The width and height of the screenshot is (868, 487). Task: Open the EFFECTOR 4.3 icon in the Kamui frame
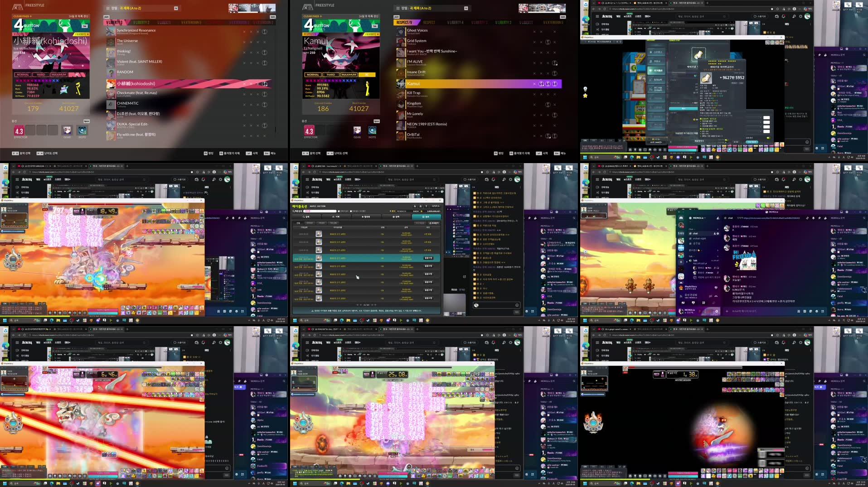(x=309, y=131)
